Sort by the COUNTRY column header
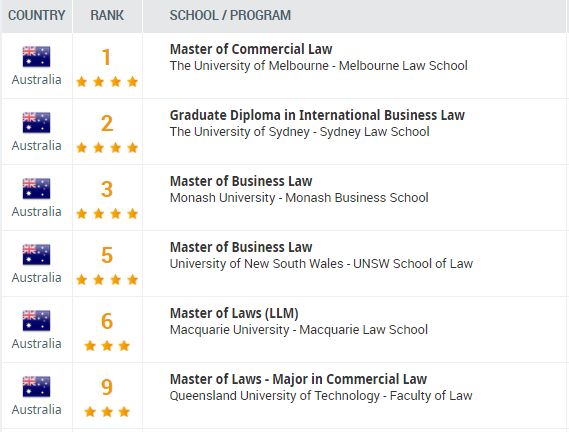This screenshot has height=432, width=569. [x=37, y=15]
